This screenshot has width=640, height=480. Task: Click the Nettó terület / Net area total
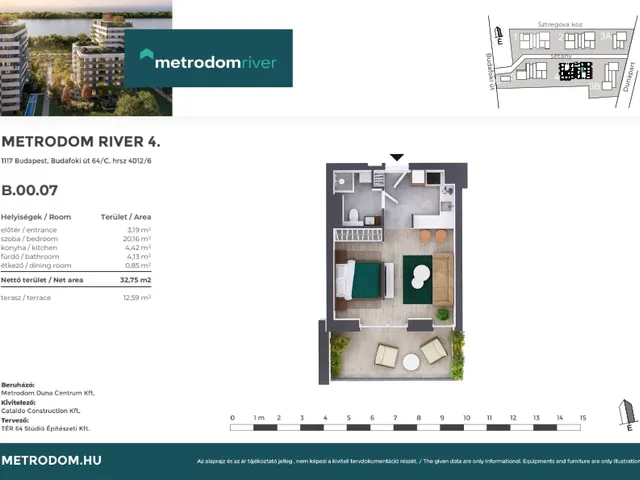pos(76,282)
